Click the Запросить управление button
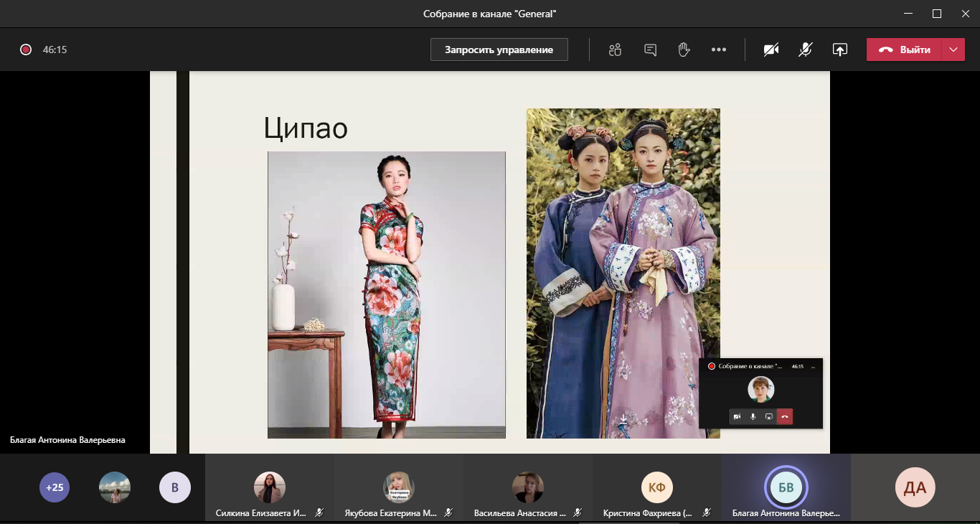 (499, 50)
